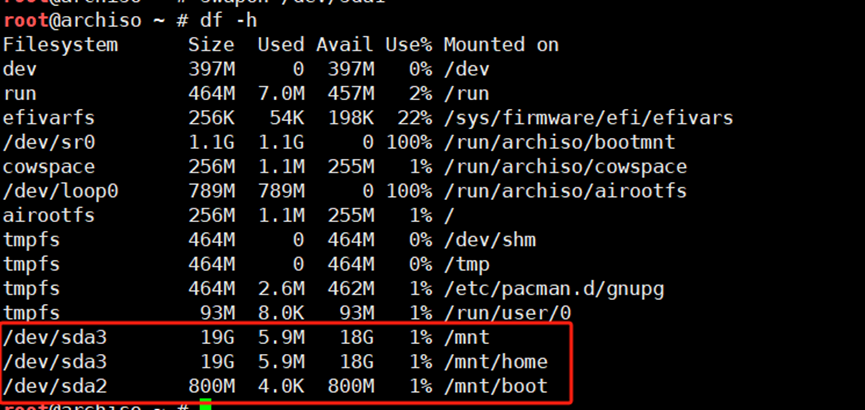Select the Use% column header
Image resolution: width=865 pixels, height=410 pixels.
coord(408,45)
